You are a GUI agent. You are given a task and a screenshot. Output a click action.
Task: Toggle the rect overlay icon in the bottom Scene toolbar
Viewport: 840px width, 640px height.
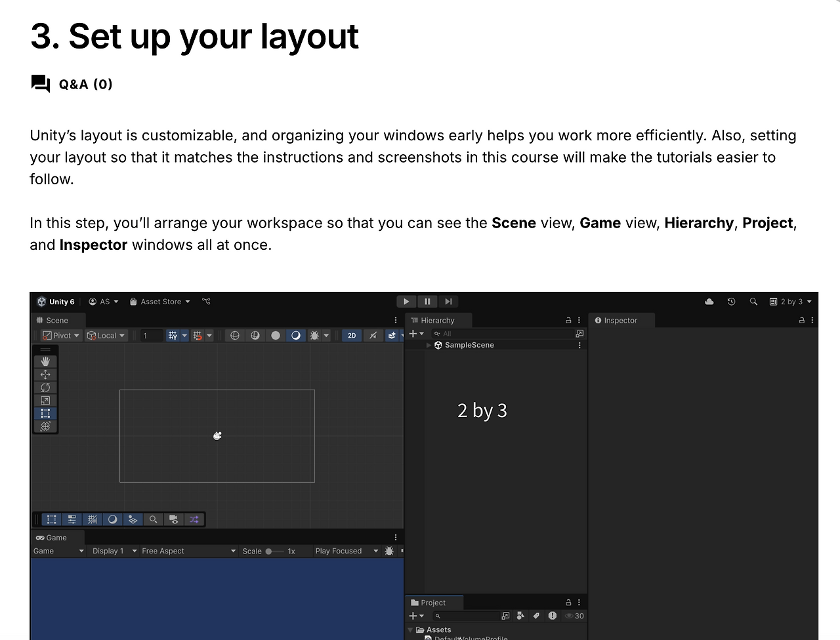(x=51, y=519)
